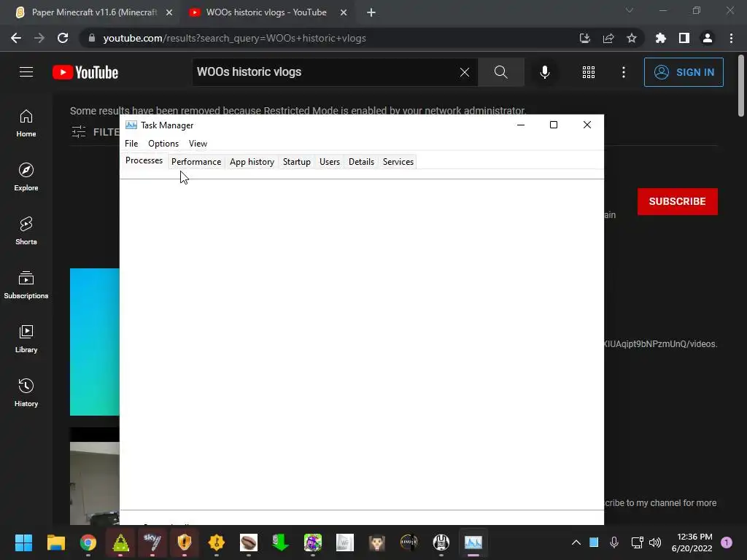Open the clock and date panel
Screen dimensions: 747x560
tap(692, 542)
